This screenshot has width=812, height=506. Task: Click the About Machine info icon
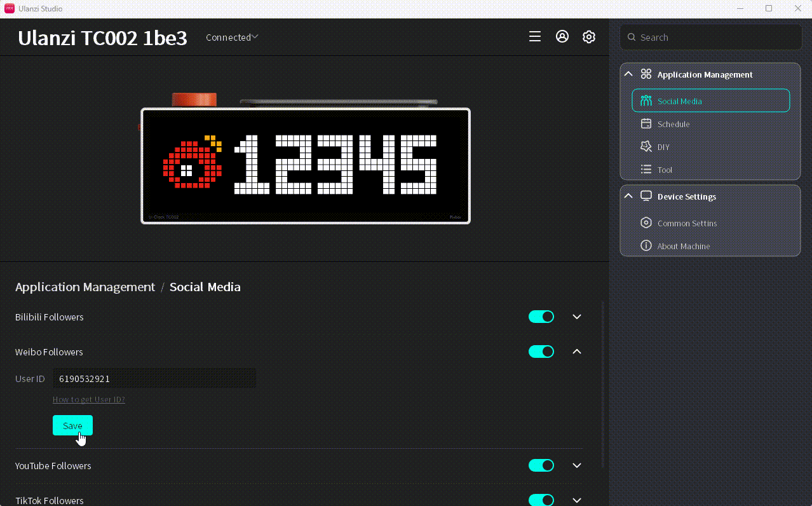(646, 246)
